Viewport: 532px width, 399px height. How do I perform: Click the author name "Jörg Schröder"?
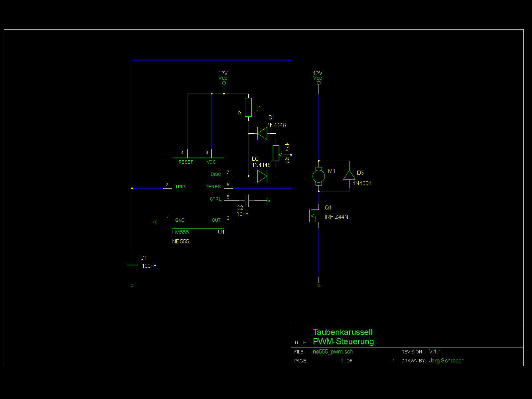pos(446,360)
